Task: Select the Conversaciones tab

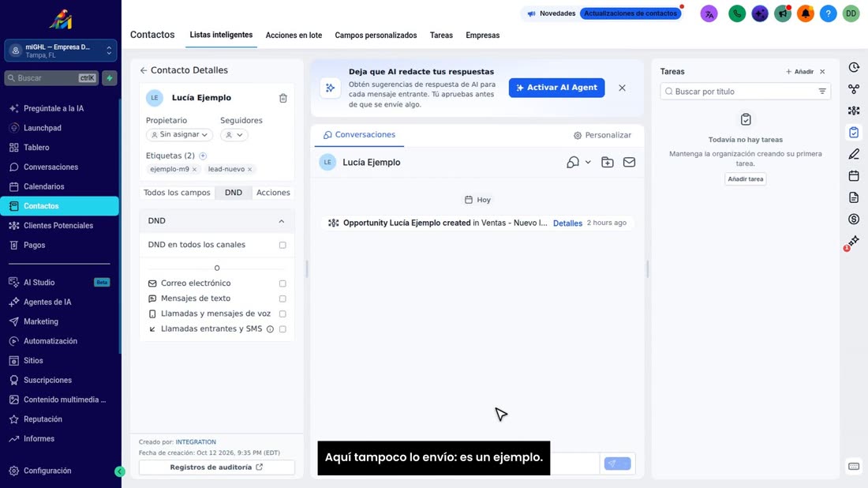Action: [x=359, y=135]
